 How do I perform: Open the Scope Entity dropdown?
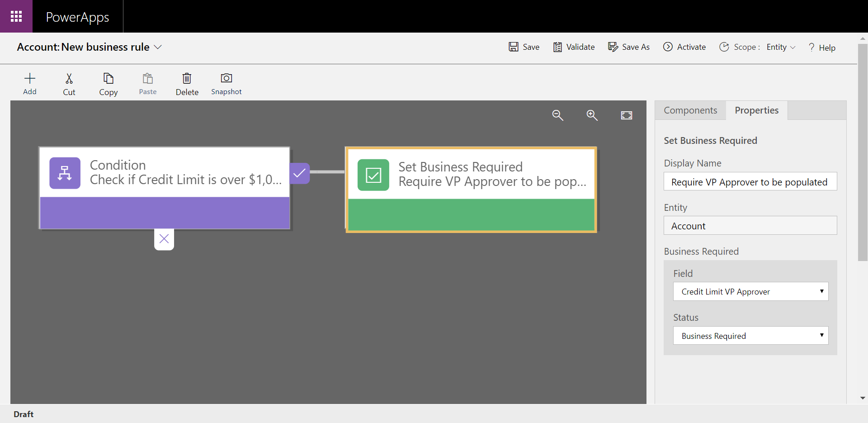781,47
